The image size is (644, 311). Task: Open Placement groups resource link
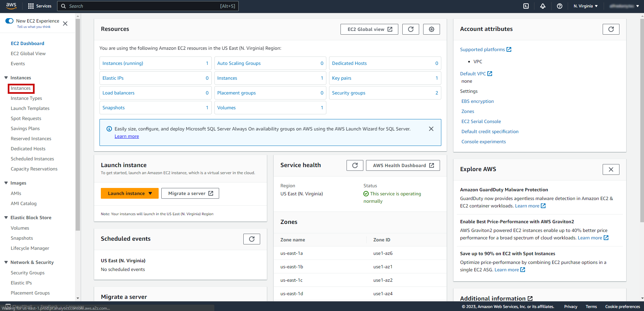(236, 93)
